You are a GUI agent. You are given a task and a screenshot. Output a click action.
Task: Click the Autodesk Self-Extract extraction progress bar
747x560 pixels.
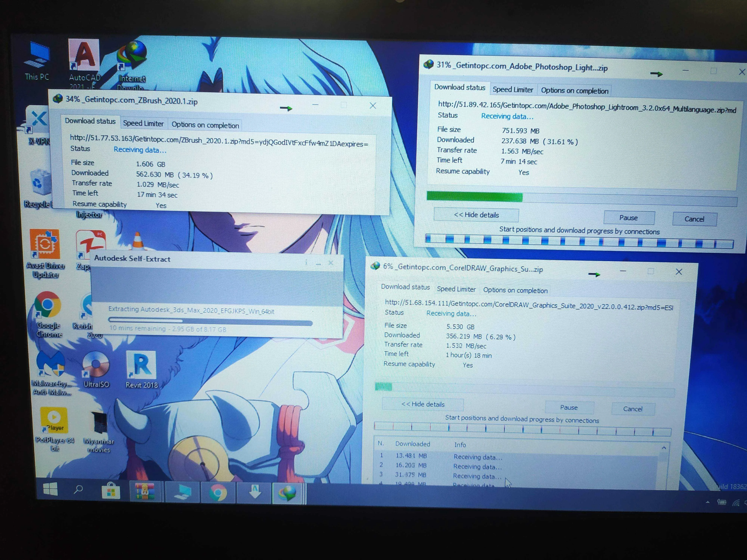point(210,322)
